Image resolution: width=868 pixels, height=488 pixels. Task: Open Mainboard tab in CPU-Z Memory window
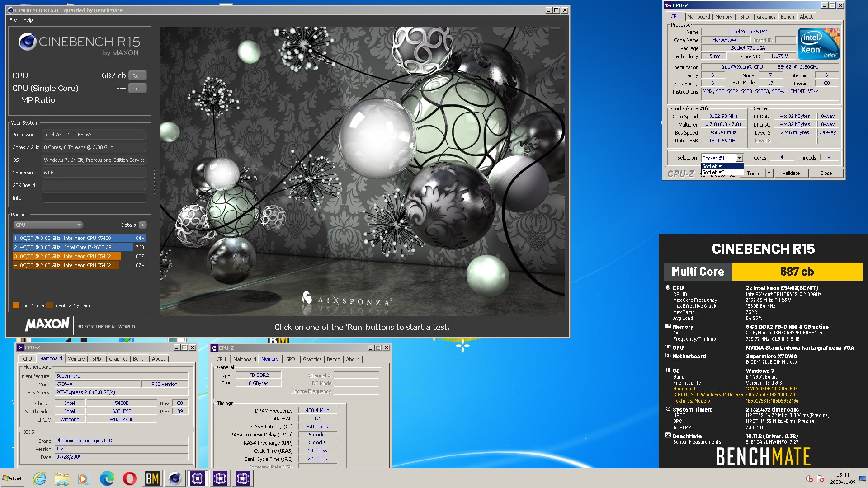(x=245, y=359)
